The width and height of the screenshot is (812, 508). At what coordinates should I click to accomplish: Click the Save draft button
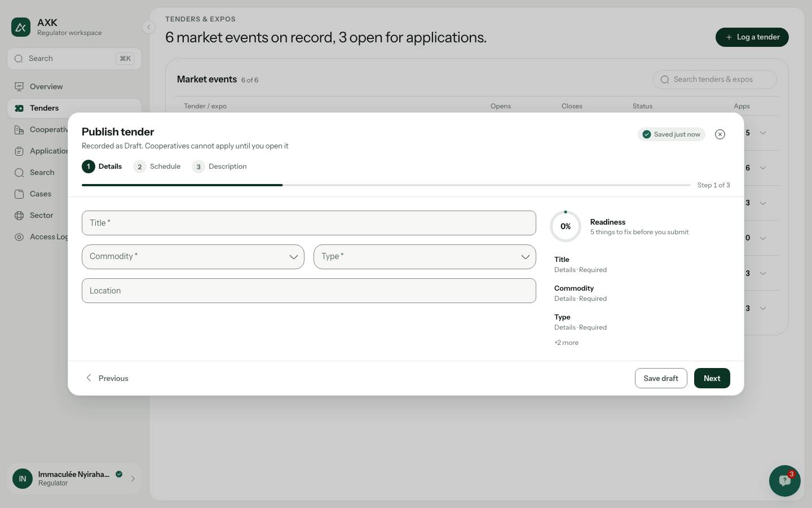tap(661, 378)
